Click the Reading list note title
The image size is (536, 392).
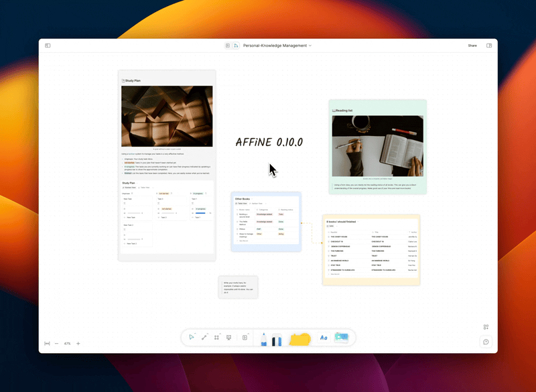344,111
